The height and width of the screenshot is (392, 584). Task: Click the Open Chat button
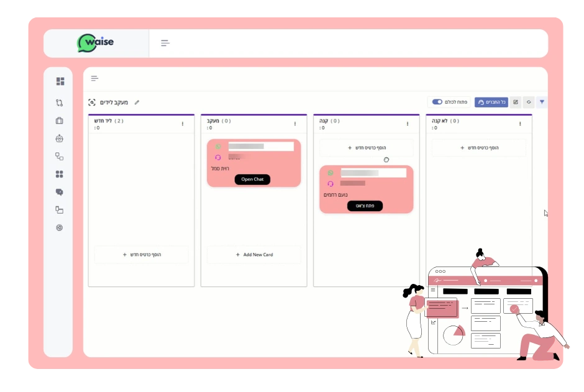[x=252, y=180]
